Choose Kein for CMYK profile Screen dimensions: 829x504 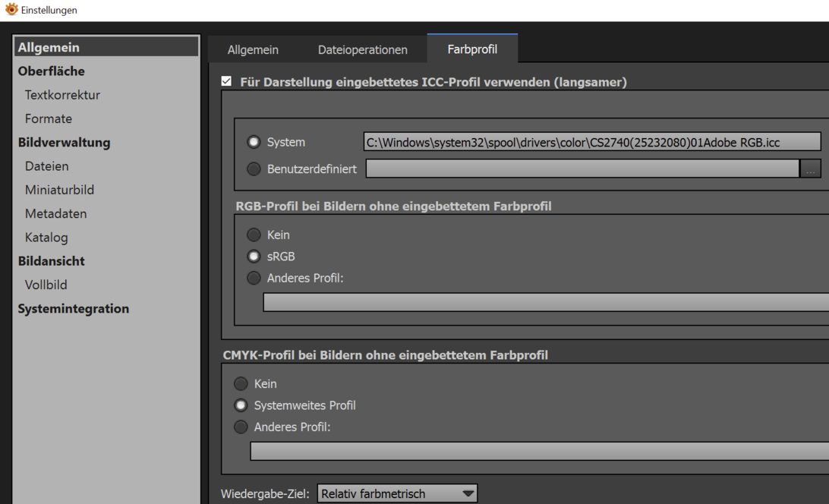click(241, 384)
